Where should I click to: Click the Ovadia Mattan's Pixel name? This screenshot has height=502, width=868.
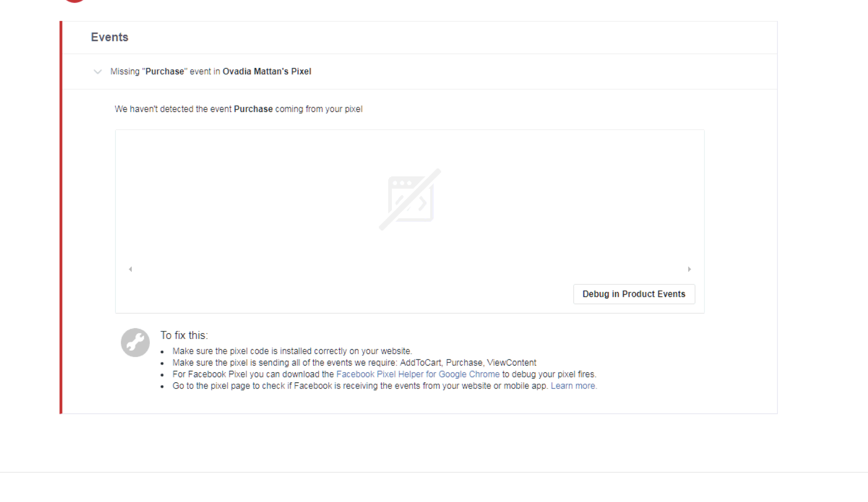point(267,72)
